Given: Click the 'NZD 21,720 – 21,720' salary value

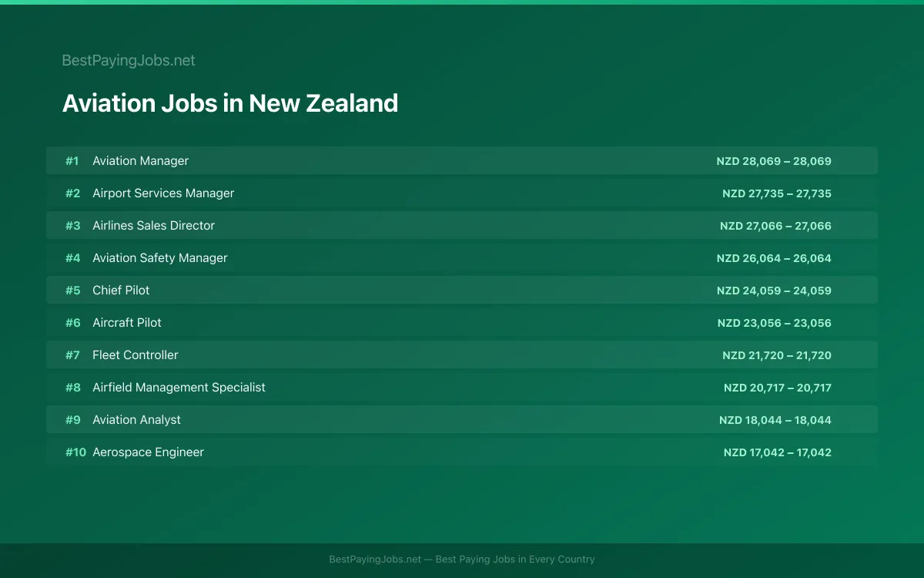Looking at the screenshot, I should 777,355.
